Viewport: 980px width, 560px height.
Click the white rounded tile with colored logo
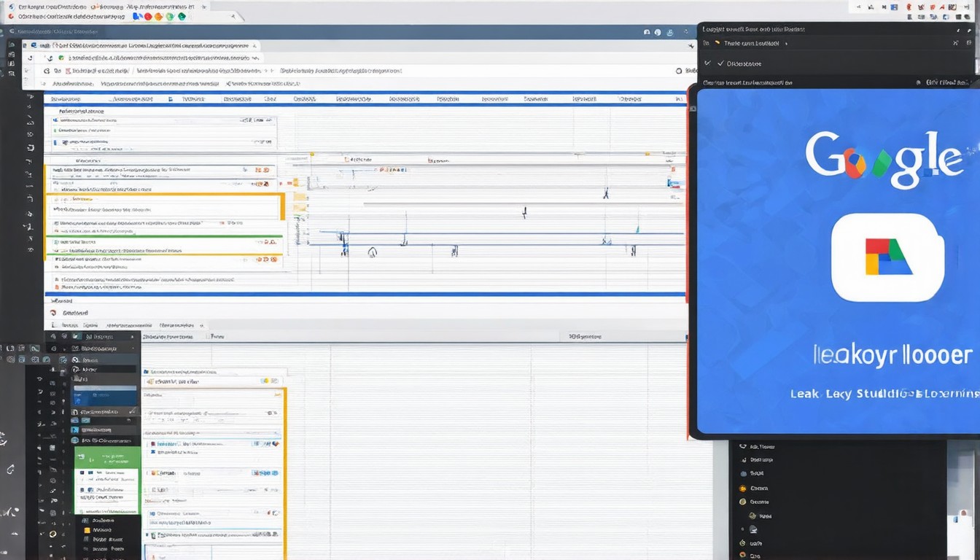pos(887,257)
